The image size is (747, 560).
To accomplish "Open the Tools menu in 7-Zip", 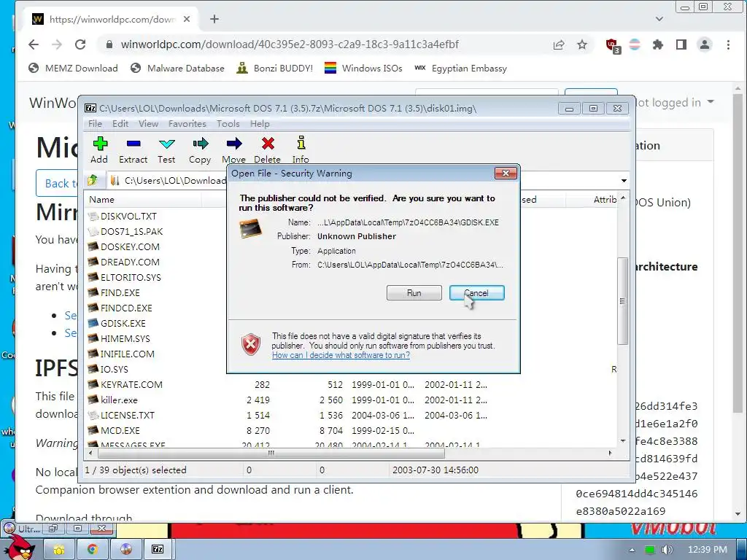I will (228, 124).
